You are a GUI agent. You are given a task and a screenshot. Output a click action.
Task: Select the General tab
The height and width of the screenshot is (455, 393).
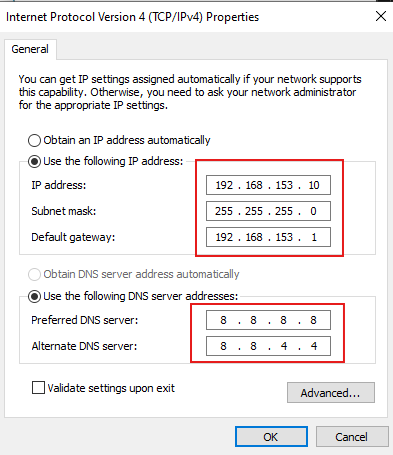[30, 49]
